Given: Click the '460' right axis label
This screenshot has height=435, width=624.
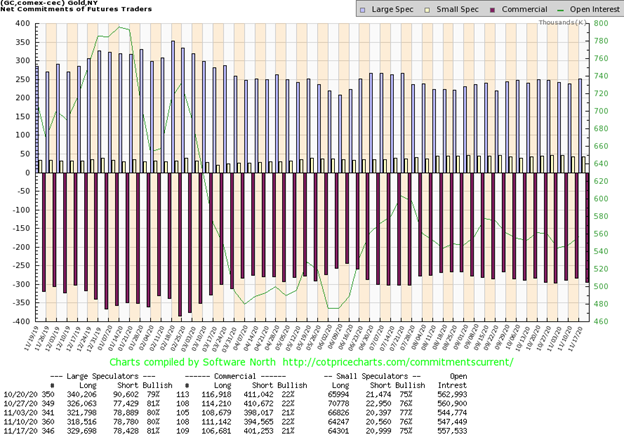Looking at the screenshot, I should click(601, 321).
